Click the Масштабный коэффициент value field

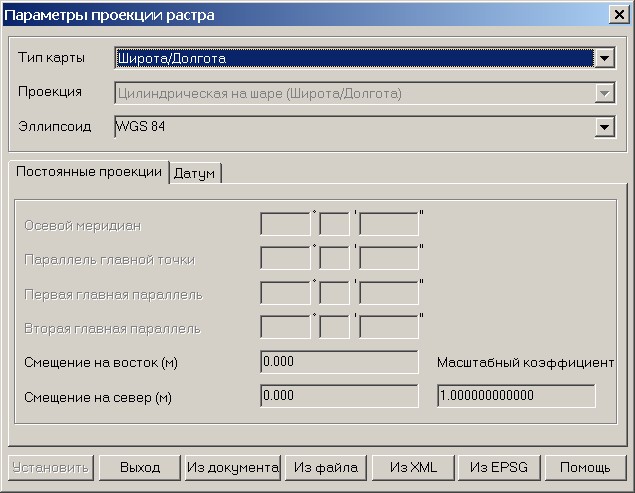(515, 395)
